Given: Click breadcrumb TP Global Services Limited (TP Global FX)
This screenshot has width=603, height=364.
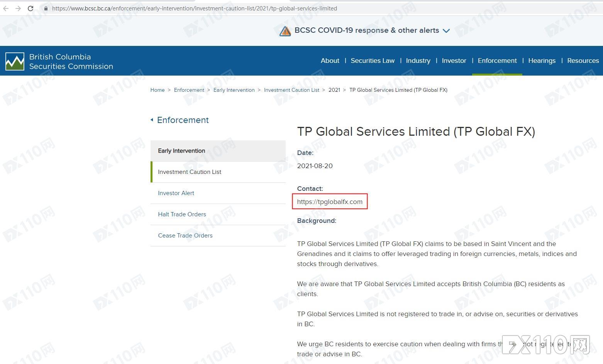Looking at the screenshot, I should 398,90.
